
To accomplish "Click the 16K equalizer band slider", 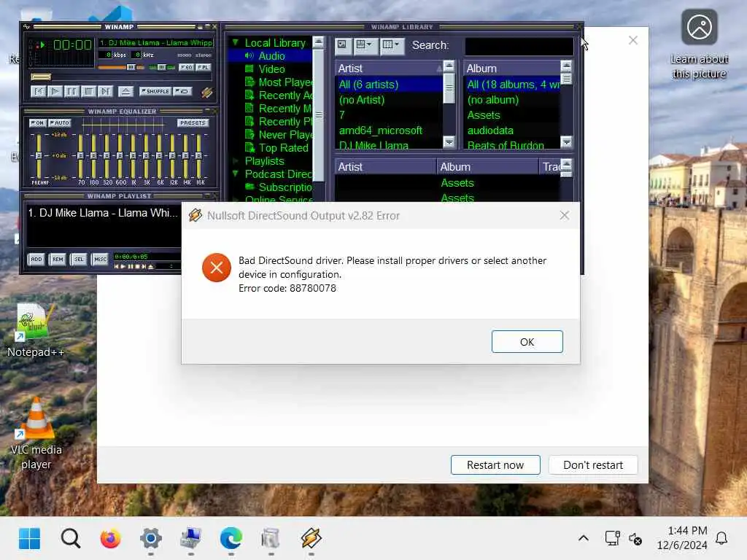I will [x=198, y=156].
